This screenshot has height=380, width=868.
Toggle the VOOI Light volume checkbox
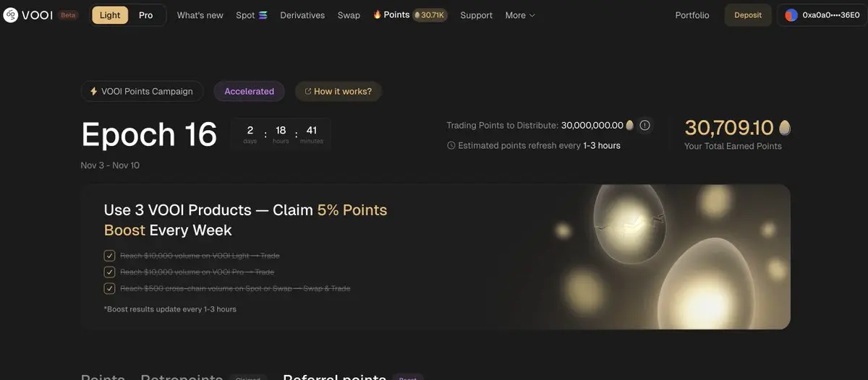(x=110, y=256)
